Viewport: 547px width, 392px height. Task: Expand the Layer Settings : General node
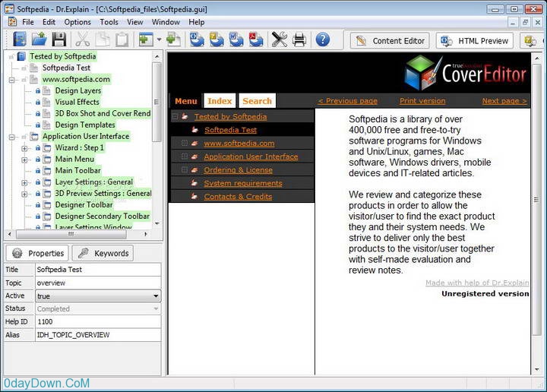tap(24, 182)
